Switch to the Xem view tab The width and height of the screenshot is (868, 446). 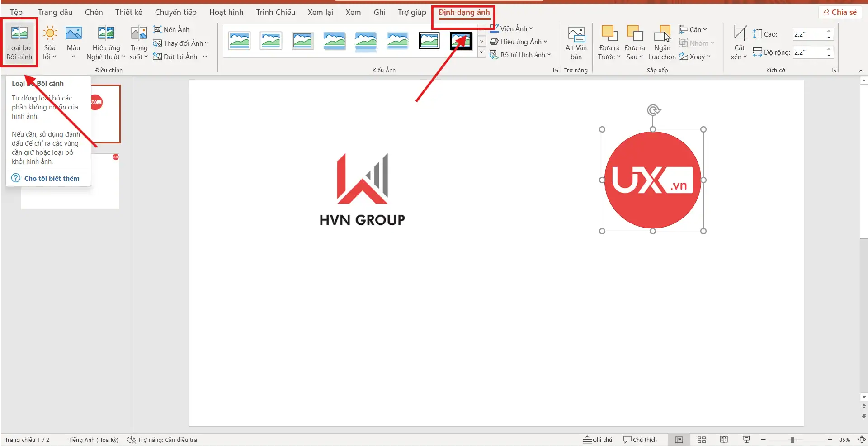click(353, 12)
